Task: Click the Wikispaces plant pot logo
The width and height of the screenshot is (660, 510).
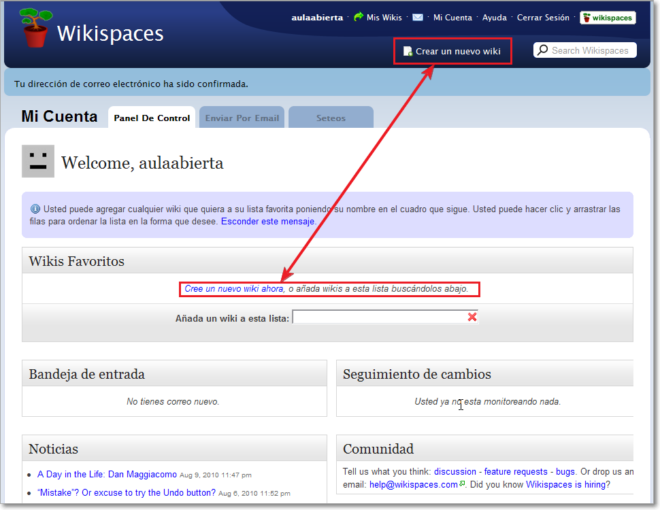Action: point(36,28)
